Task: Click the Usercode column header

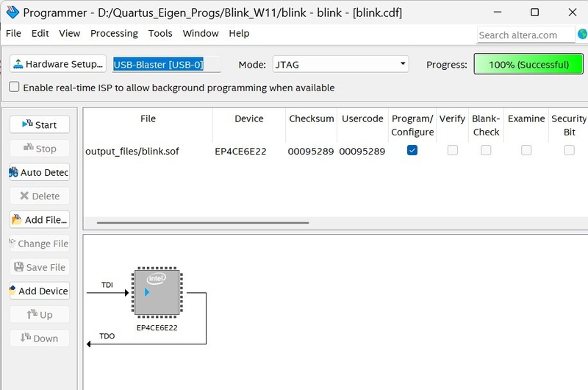Action: coord(362,125)
